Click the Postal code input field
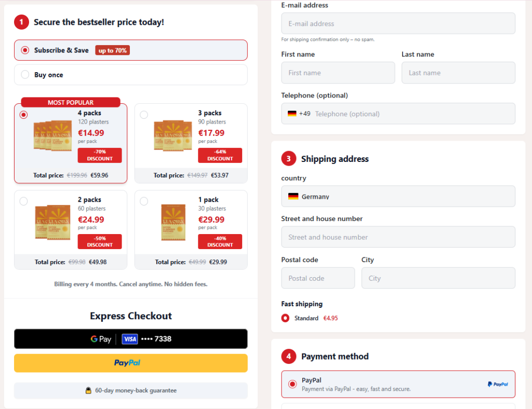532x409 pixels. pyautogui.click(x=318, y=278)
